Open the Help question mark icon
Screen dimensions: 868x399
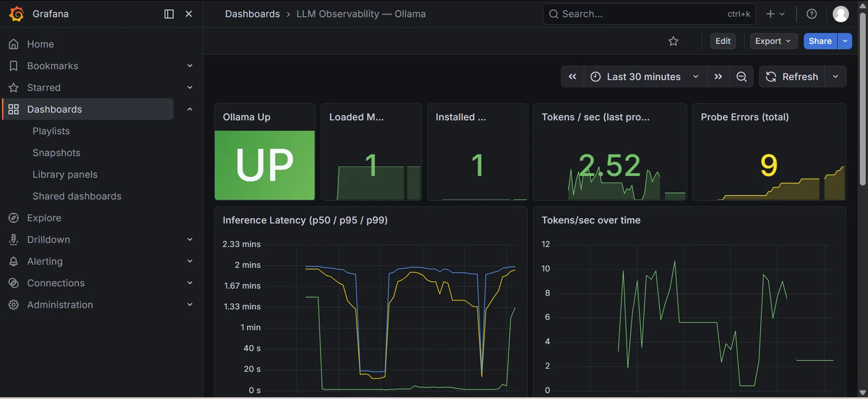point(812,14)
